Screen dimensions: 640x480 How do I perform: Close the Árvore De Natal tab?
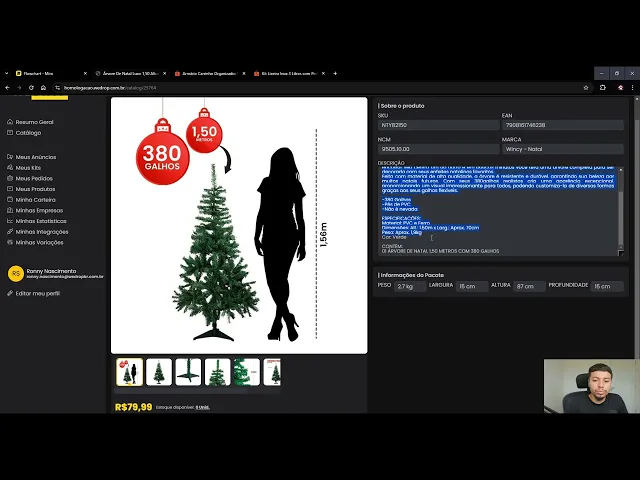[164, 73]
